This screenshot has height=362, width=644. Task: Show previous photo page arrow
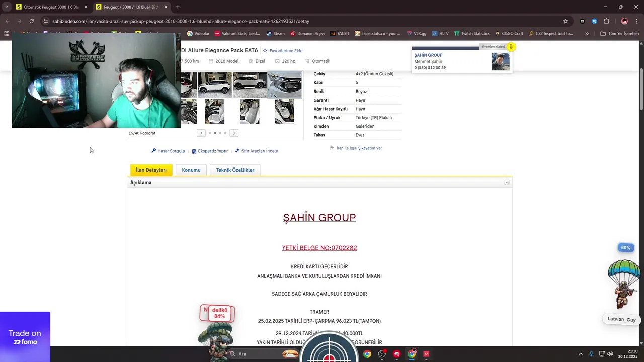point(201,133)
